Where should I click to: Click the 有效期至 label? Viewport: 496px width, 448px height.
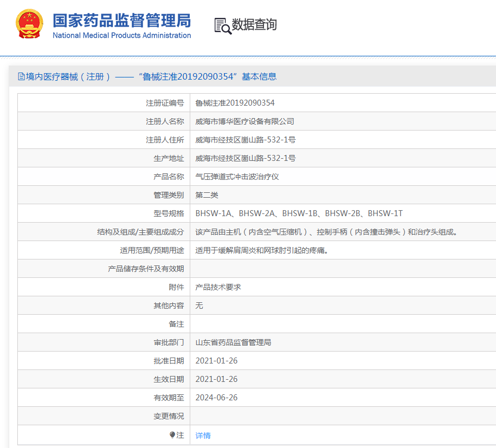click(x=169, y=398)
